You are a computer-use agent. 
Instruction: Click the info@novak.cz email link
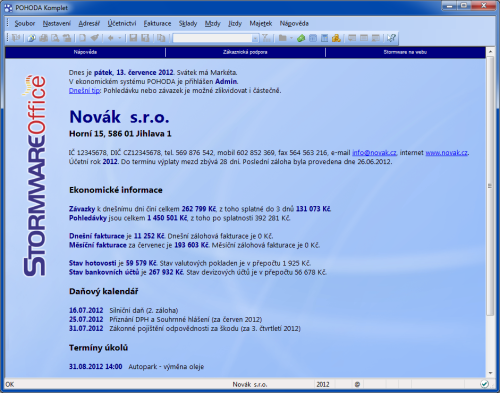click(x=374, y=153)
